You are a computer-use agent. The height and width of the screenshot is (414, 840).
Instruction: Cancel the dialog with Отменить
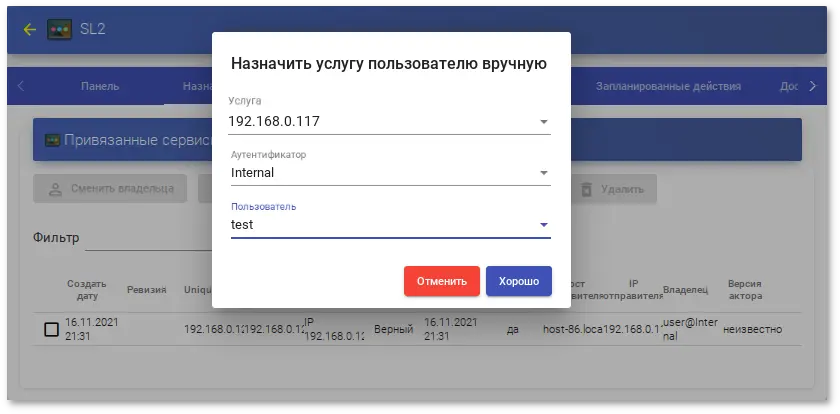(x=442, y=281)
